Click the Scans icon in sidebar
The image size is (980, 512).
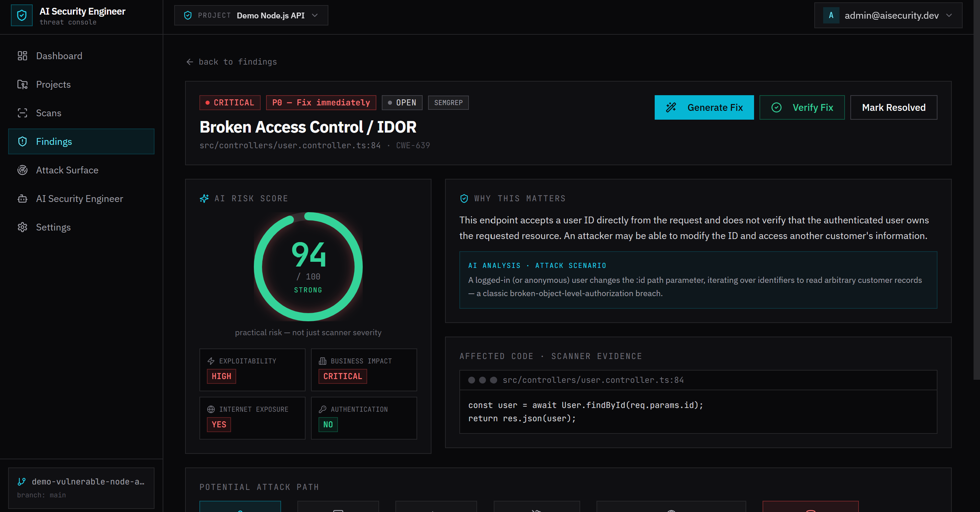(x=22, y=113)
